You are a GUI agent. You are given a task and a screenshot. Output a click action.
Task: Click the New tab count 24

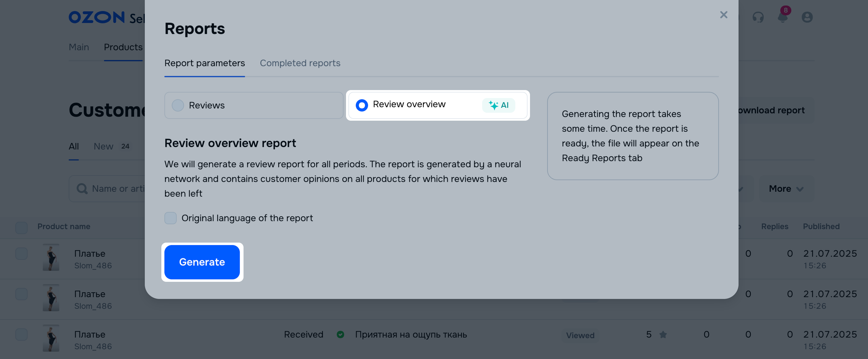pos(125,146)
